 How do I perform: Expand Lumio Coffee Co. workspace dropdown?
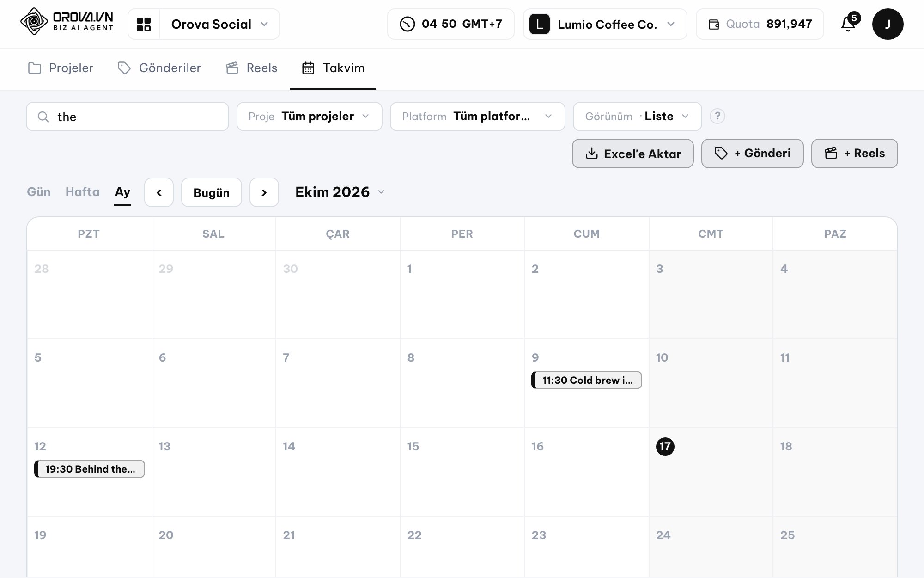[x=605, y=24]
